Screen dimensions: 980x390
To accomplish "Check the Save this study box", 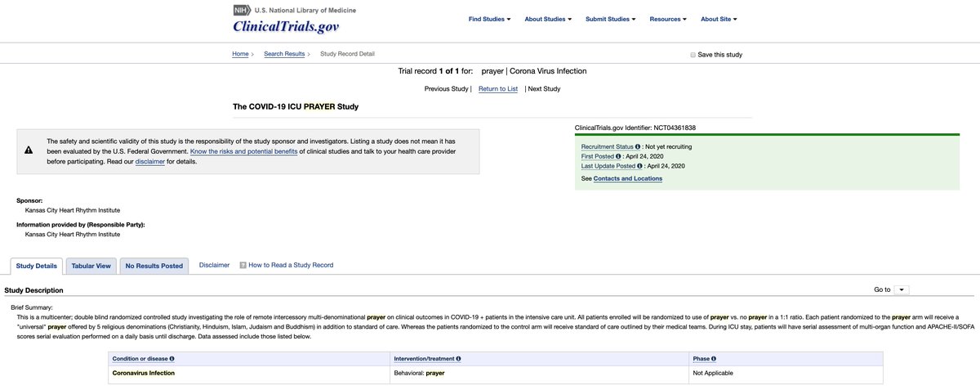I will [693, 55].
